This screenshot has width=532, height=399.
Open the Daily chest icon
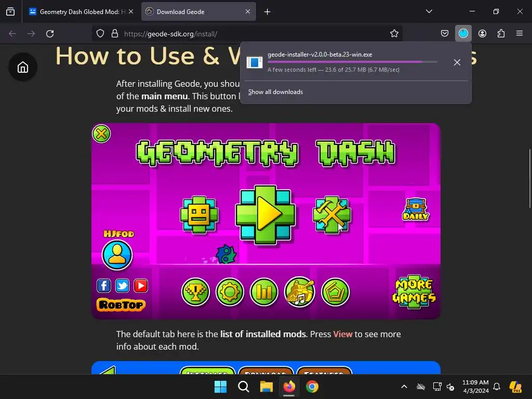coord(416,210)
